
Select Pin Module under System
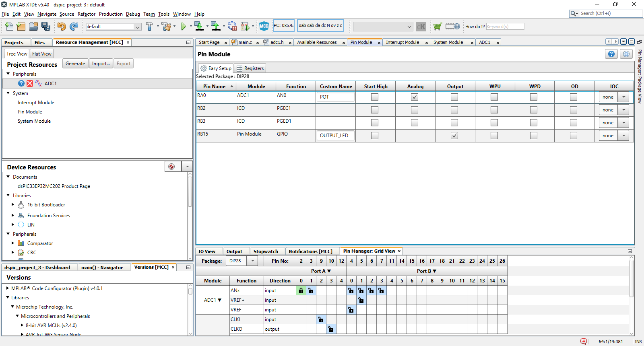pos(30,112)
